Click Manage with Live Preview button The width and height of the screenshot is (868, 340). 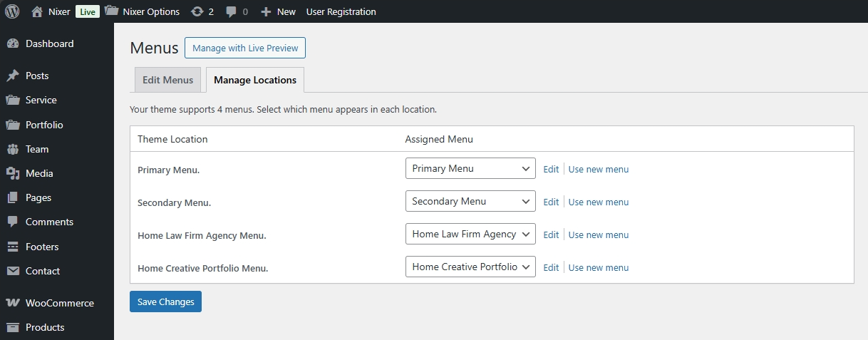(x=244, y=48)
